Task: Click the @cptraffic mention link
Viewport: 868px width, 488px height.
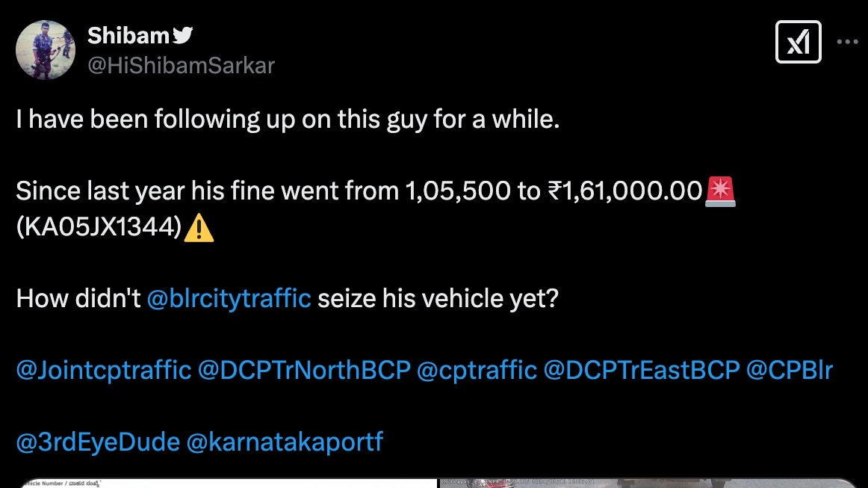Action: (477, 370)
